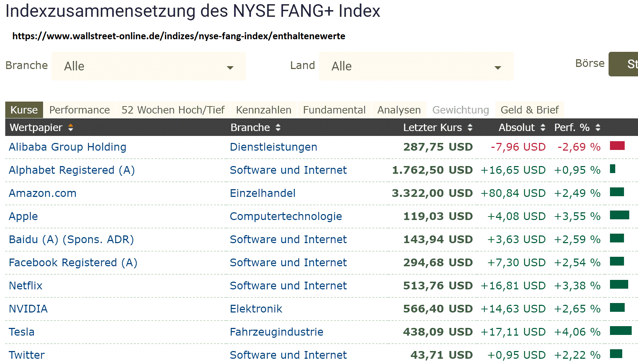Select the Kennzahlen tab

[263, 110]
